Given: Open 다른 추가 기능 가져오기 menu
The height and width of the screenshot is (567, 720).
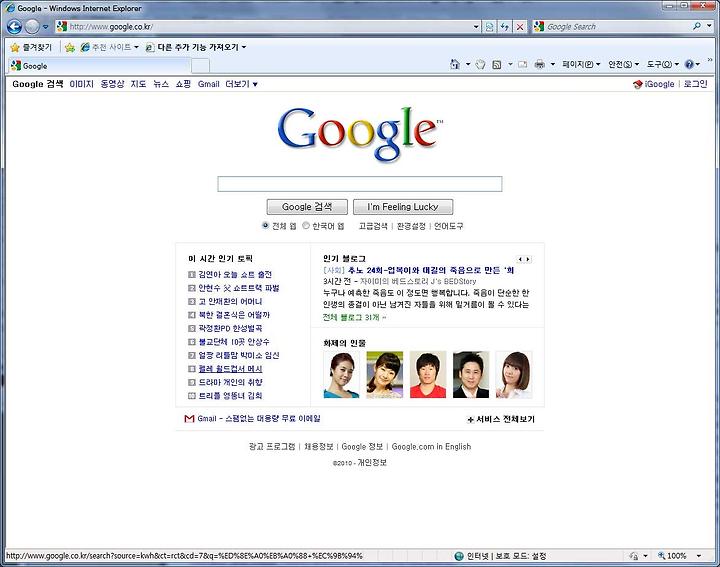Looking at the screenshot, I should tap(196, 47).
